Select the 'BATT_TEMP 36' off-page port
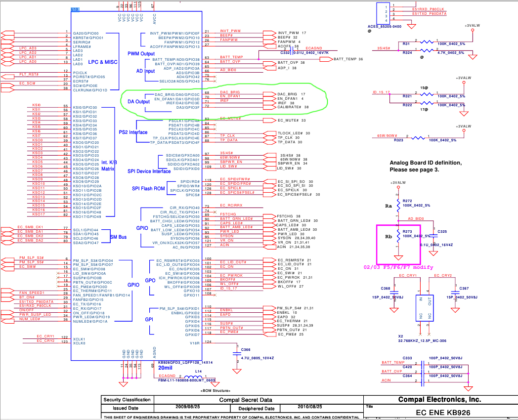The width and height of the screenshot is (518, 420). point(348,59)
